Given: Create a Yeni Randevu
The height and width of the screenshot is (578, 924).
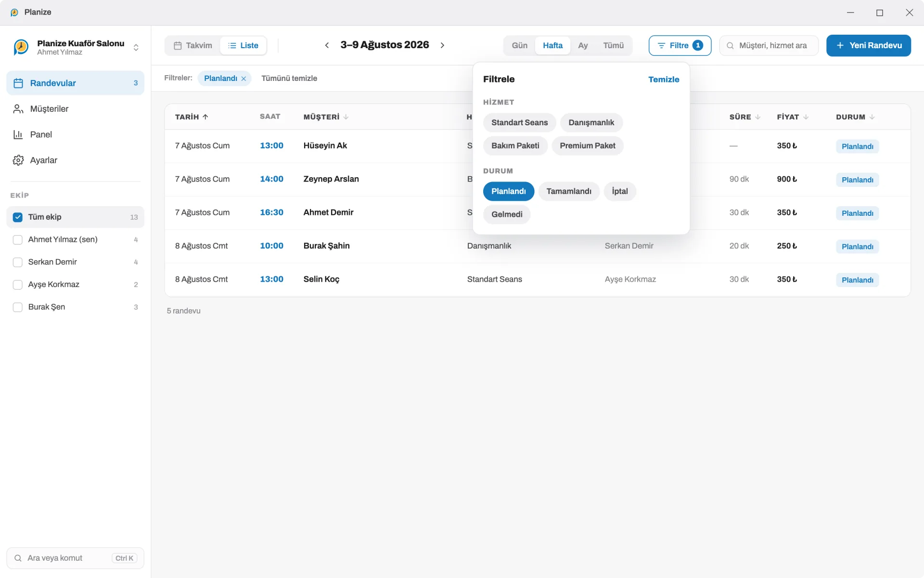Looking at the screenshot, I should pyautogui.click(x=869, y=45).
